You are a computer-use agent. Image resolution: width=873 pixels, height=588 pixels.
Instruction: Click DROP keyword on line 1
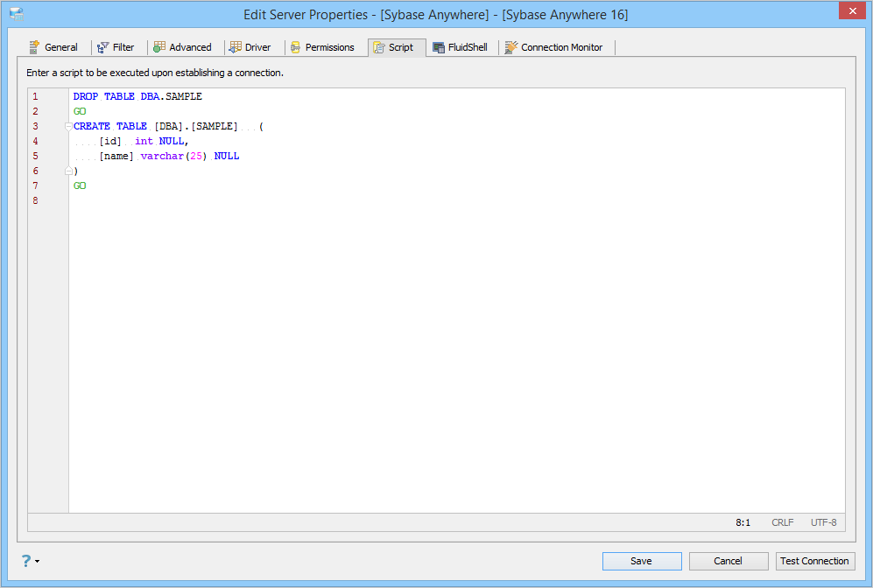tap(86, 96)
